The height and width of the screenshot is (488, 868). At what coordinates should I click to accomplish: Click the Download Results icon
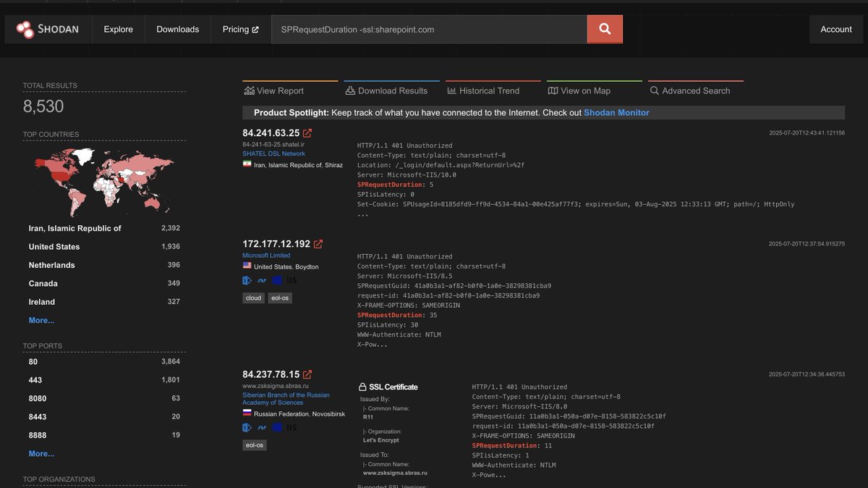pyautogui.click(x=352, y=91)
